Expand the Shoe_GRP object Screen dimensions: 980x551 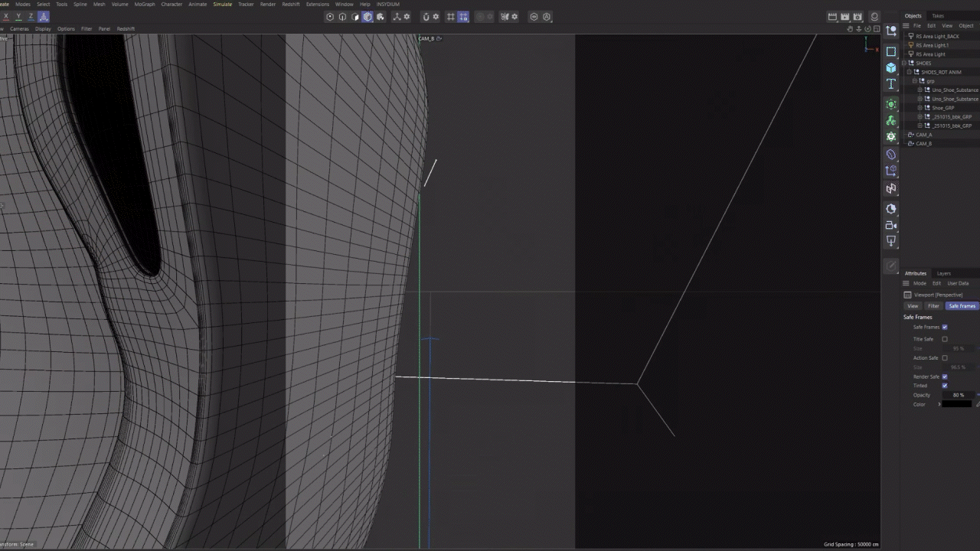(920, 108)
